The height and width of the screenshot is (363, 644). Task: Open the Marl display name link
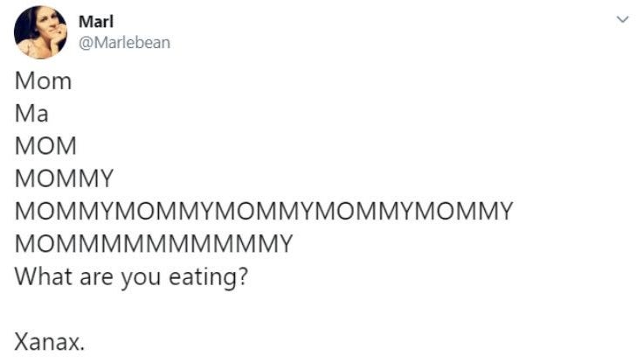pyautogui.click(x=96, y=21)
